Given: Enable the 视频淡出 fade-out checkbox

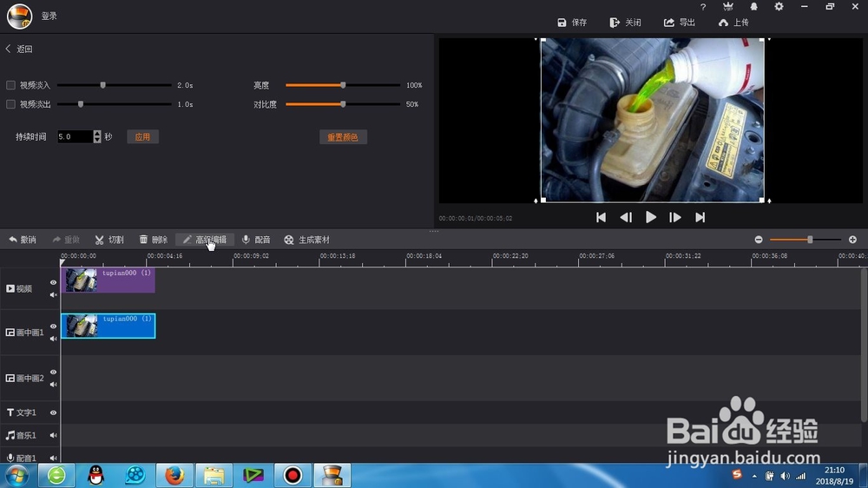Looking at the screenshot, I should pyautogui.click(x=10, y=104).
